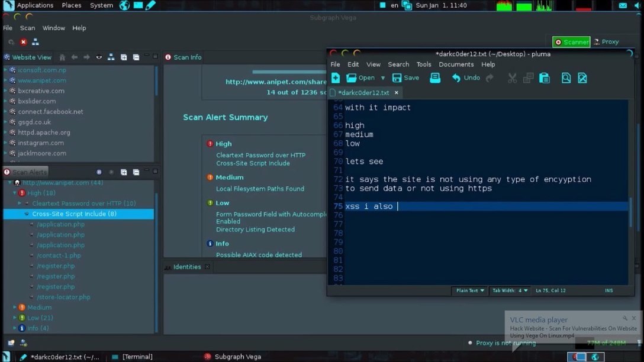
Task: Click Directory Listing Detected link
Action: tap(255, 230)
